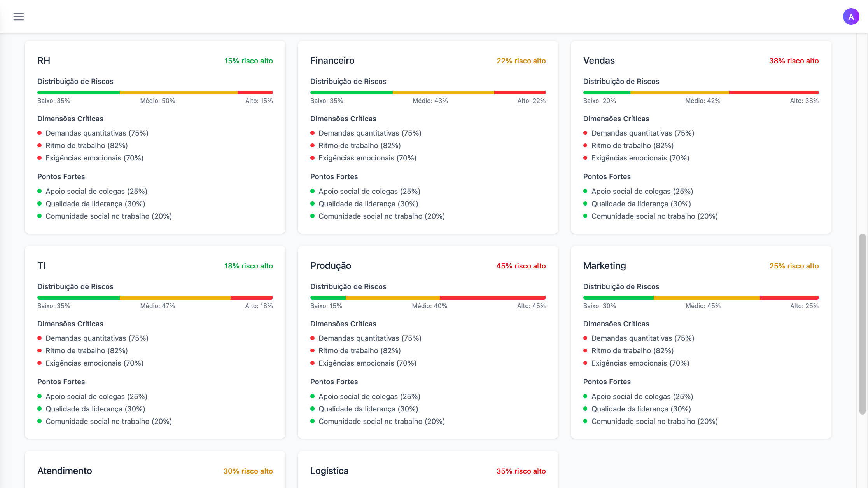Select the '15% risco alto' indicator on RH card
Image resolution: width=868 pixels, height=488 pixels.
248,61
